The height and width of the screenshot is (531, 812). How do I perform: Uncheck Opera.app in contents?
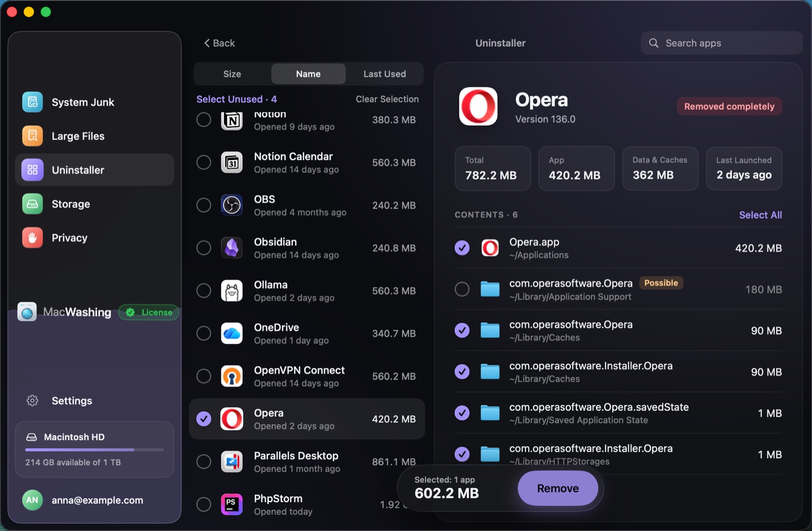[462, 248]
